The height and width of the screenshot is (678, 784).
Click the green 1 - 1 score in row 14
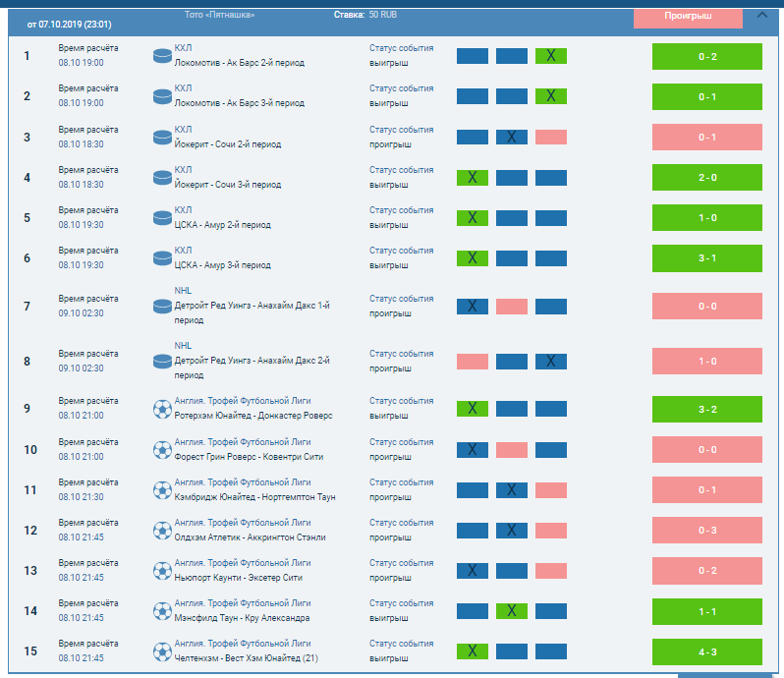point(707,611)
